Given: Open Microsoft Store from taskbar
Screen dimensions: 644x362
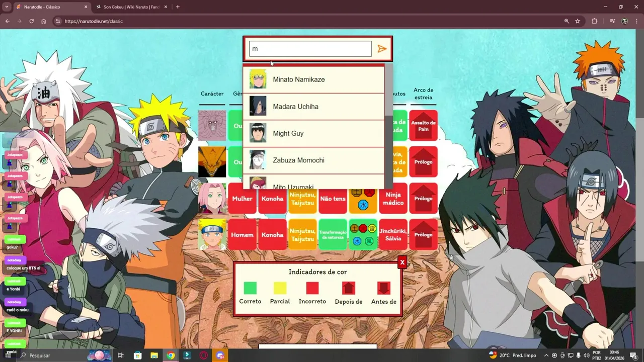Looking at the screenshot, I should pos(137,355).
